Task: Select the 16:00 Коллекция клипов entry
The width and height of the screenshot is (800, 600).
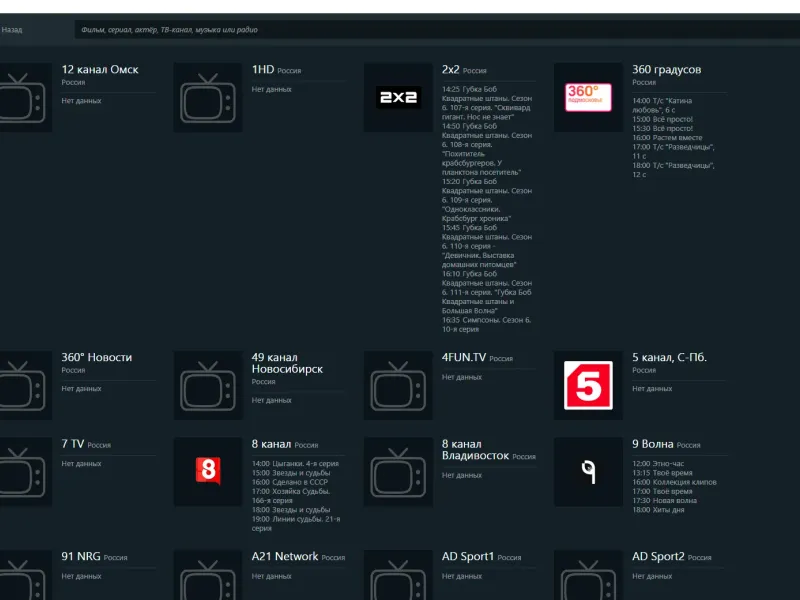Action: point(674,482)
